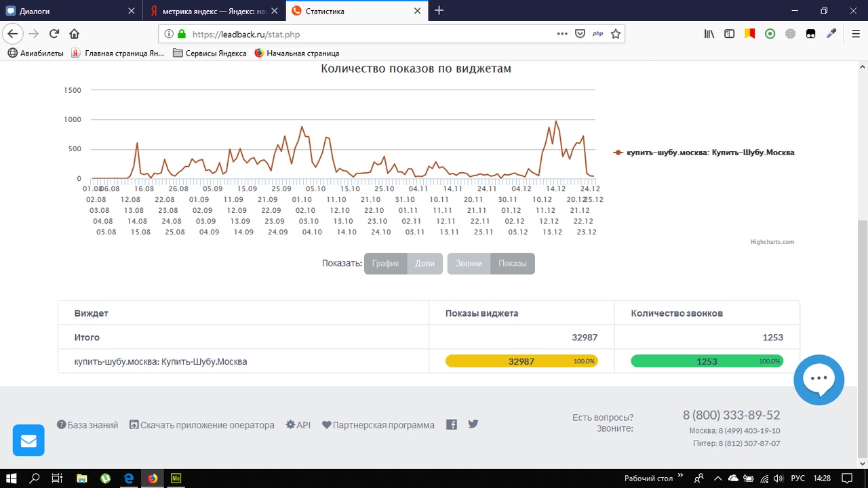Image resolution: width=868 pixels, height=488 pixels.
Task: Switch chart to Звонки
Action: [469, 264]
